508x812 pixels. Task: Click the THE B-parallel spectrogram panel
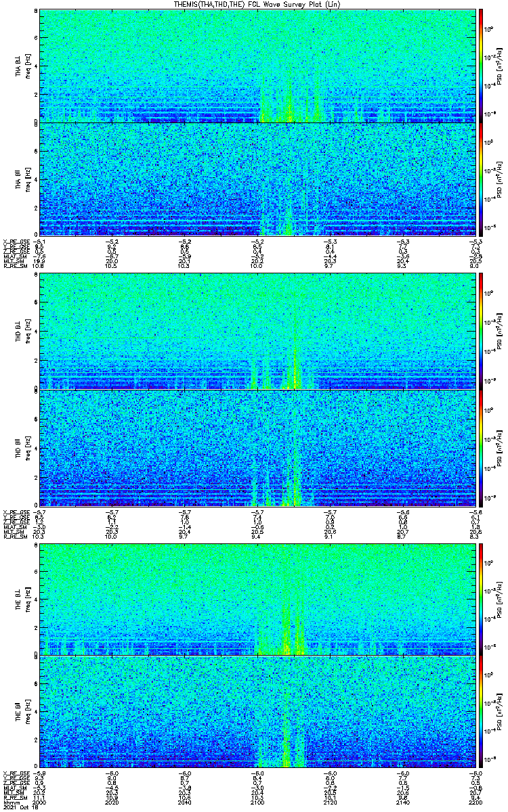click(256, 712)
